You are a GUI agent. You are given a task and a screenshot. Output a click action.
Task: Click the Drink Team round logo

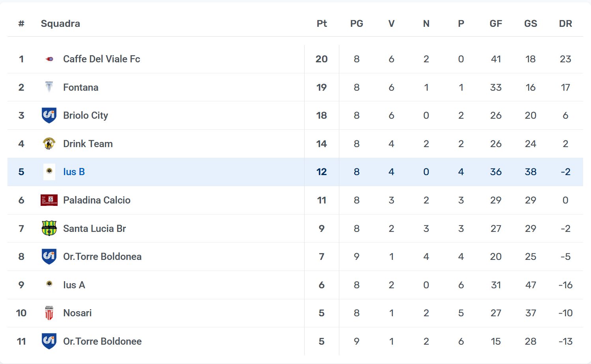pyautogui.click(x=49, y=144)
